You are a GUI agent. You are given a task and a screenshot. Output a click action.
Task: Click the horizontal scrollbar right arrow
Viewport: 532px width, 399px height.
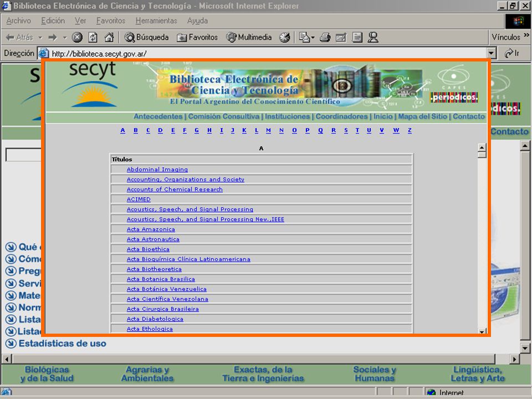(x=515, y=359)
